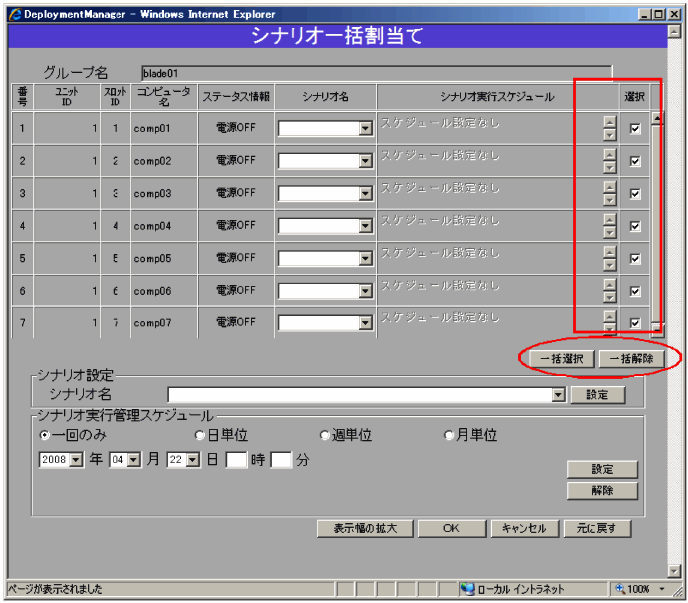
Task: Click the schedule 解除 button
Action: pyautogui.click(x=602, y=491)
